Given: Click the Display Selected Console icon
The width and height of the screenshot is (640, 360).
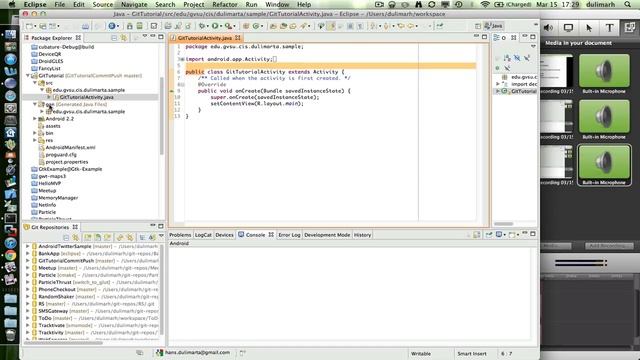Looking at the screenshot, I should coord(499,235).
